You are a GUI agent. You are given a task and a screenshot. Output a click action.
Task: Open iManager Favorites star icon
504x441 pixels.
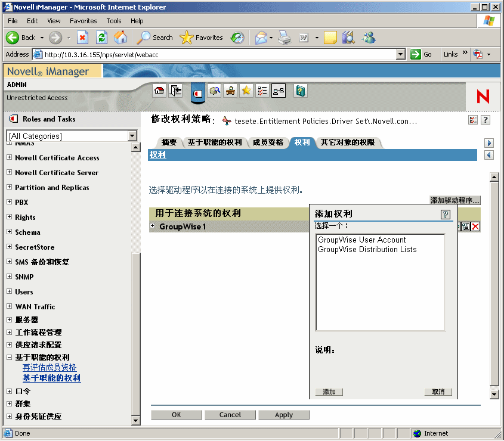point(246,91)
